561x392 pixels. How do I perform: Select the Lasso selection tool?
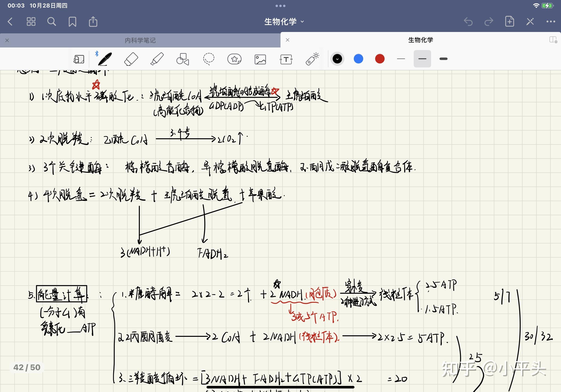click(x=209, y=59)
